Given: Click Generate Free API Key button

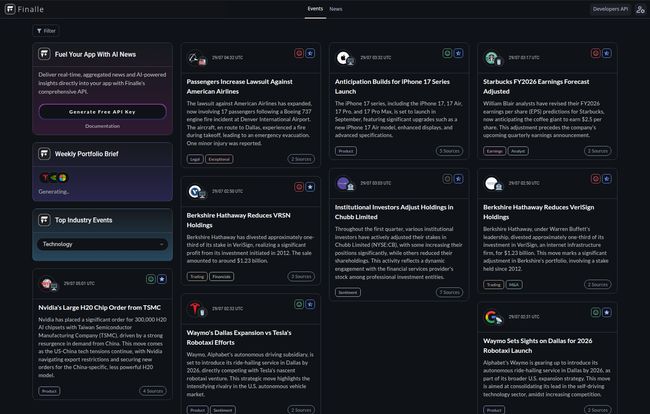Looking at the screenshot, I should [102, 112].
